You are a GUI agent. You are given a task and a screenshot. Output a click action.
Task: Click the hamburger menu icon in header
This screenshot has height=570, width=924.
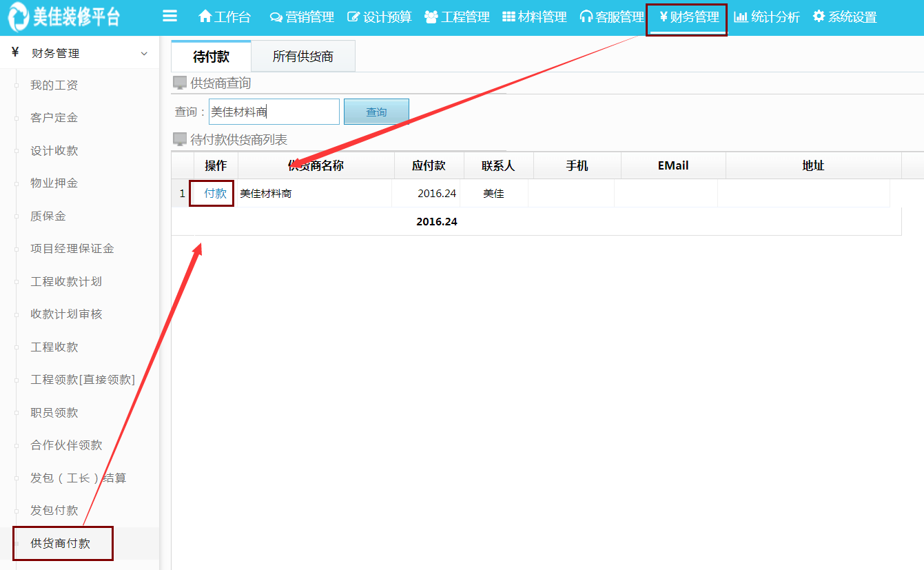tap(170, 17)
